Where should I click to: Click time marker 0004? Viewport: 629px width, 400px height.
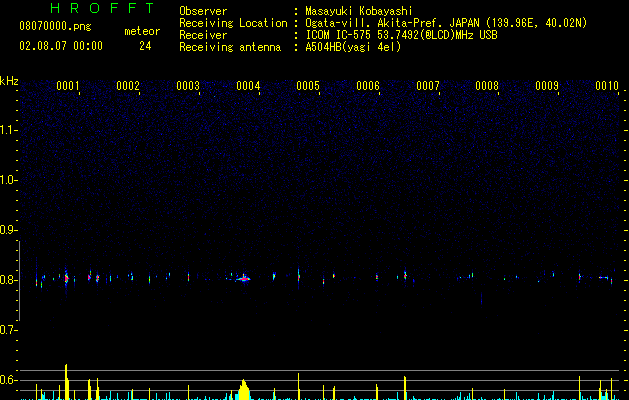[x=248, y=86]
